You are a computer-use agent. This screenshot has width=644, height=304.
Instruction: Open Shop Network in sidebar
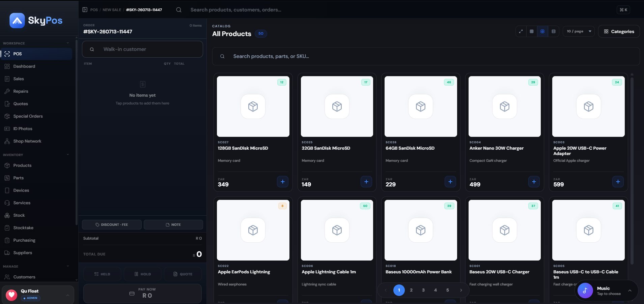point(36,141)
